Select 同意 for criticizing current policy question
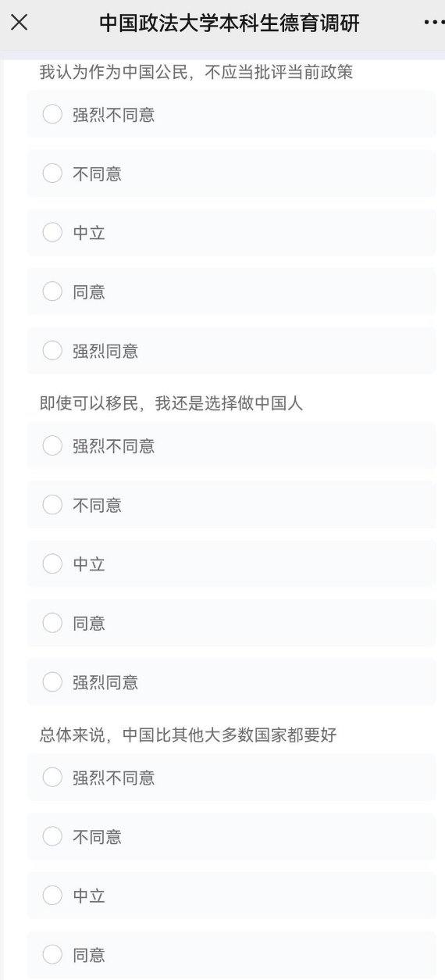This screenshot has height=980, width=445. pyautogui.click(x=231, y=292)
